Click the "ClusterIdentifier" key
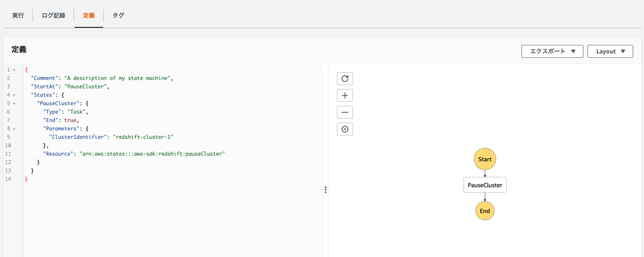The image size is (644, 257). (x=78, y=137)
